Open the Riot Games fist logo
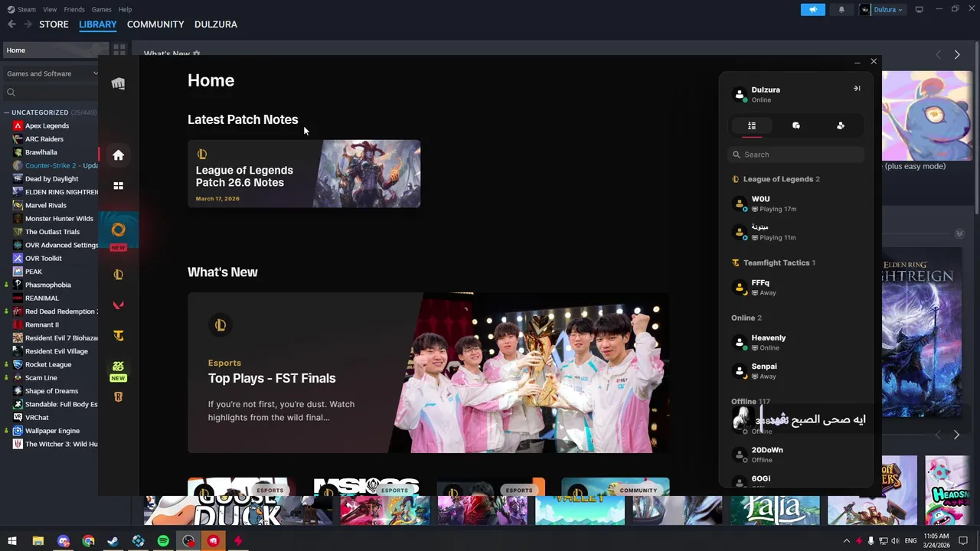The image size is (980, 551). pos(118,83)
